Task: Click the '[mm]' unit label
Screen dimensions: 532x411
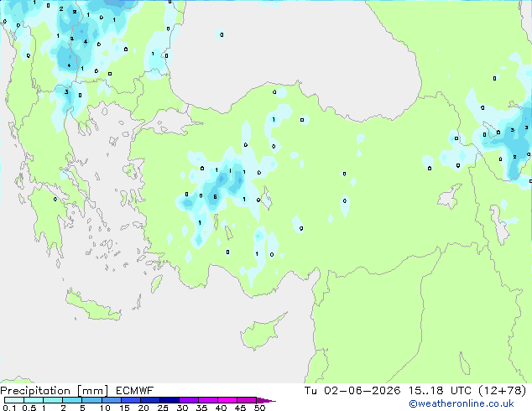Action: pos(92,391)
